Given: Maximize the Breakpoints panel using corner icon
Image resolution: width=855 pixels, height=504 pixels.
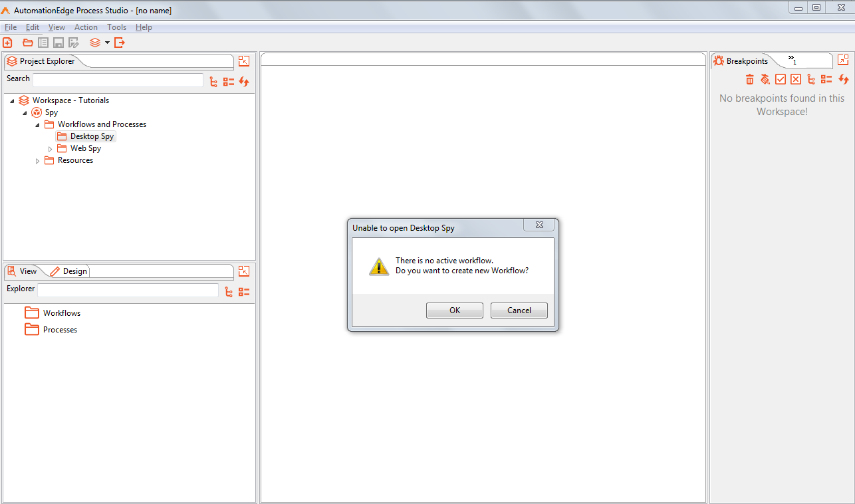Looking at the screenshot, I should click(843, 60).
